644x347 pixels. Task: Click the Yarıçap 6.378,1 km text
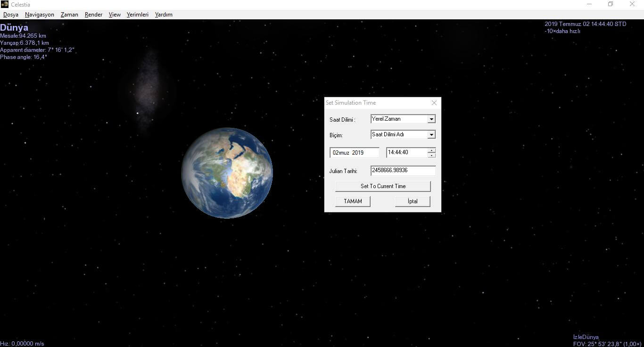[x=25, y=43]
